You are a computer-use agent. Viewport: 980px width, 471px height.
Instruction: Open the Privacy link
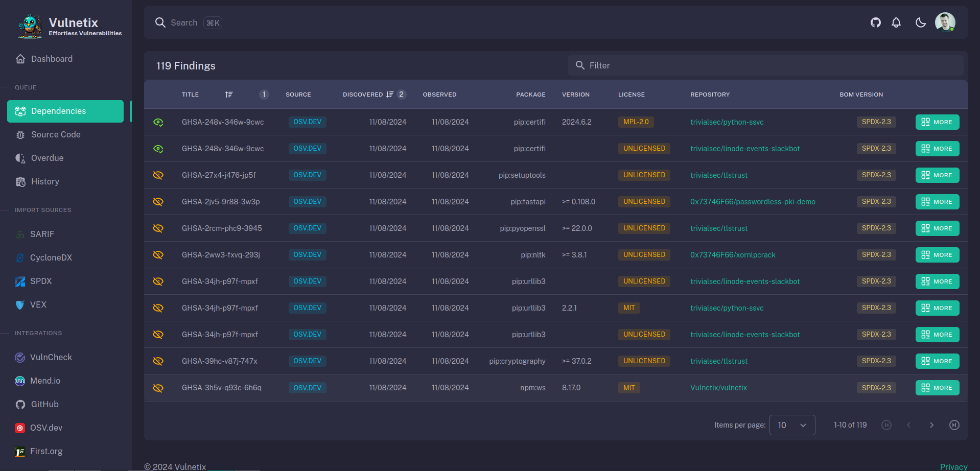953,466
